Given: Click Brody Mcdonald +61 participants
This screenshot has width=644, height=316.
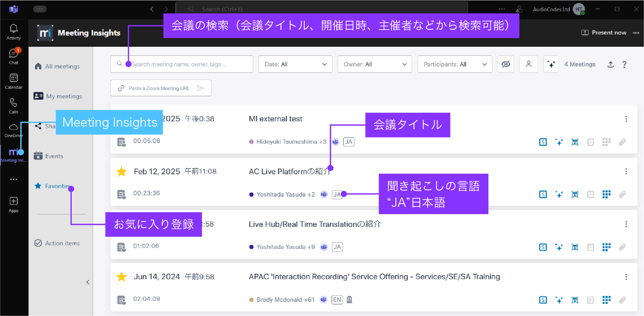Looking at the screenshot, I should click(285, 300).
